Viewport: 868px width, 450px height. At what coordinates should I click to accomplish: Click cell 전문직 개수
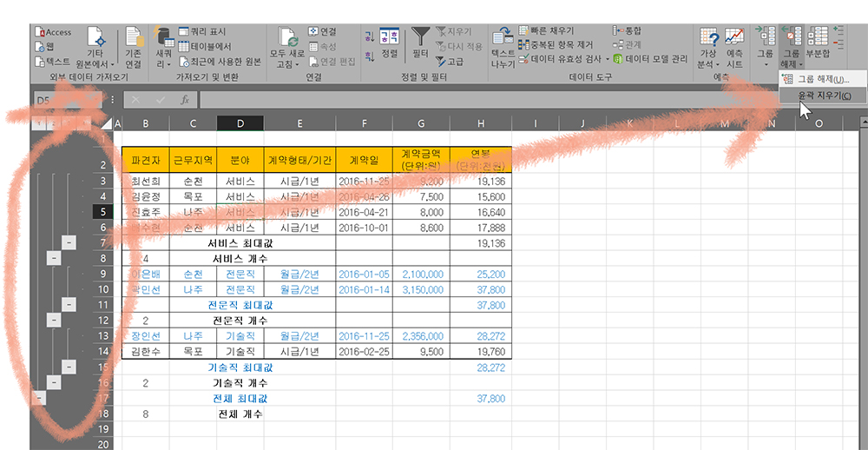(x=240, y=320)
